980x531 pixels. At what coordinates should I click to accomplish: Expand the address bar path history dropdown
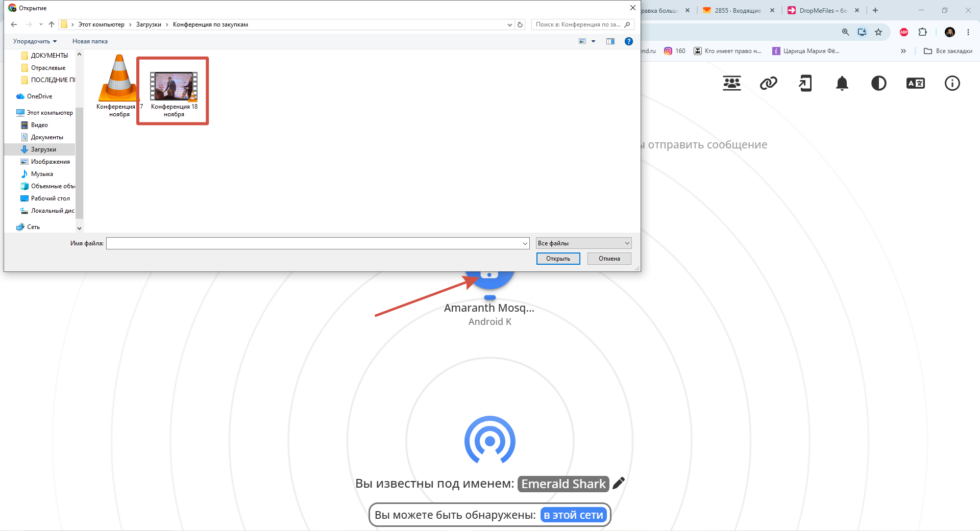click(509, 24)
